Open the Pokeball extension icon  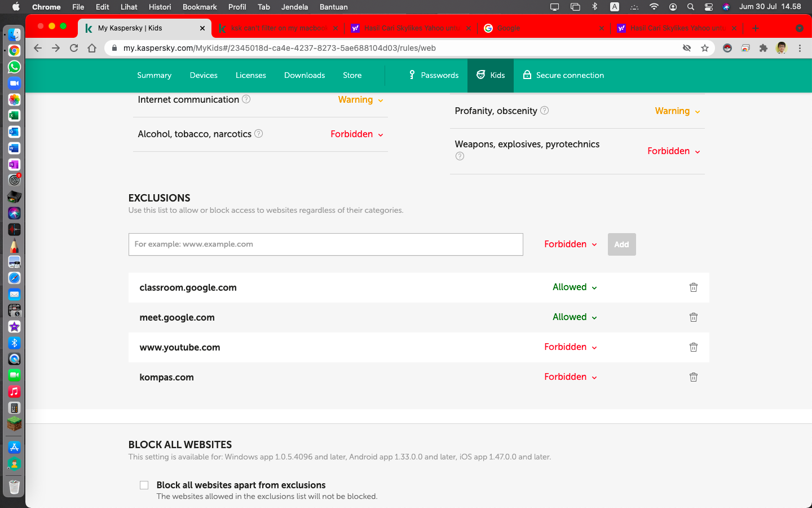tap(727, 48)
